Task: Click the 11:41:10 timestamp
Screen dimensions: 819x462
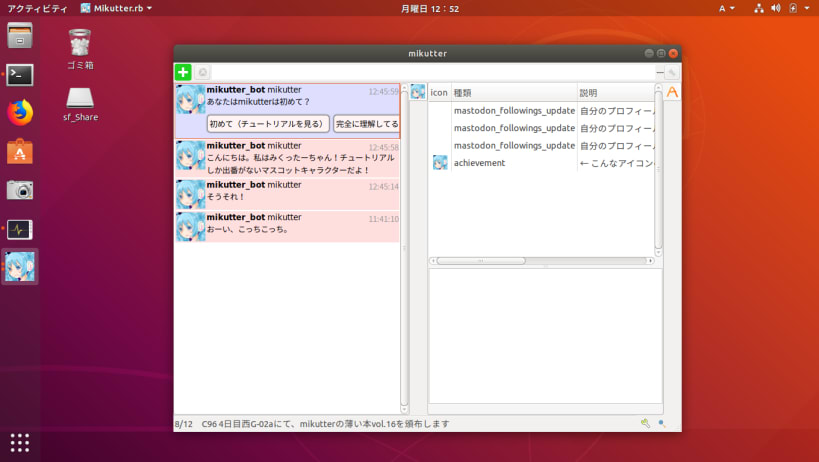Action: coord(383,219)
